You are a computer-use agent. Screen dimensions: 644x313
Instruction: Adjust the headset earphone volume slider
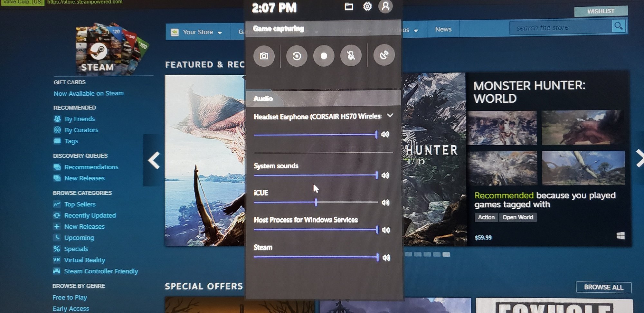[x=316, y=135]
